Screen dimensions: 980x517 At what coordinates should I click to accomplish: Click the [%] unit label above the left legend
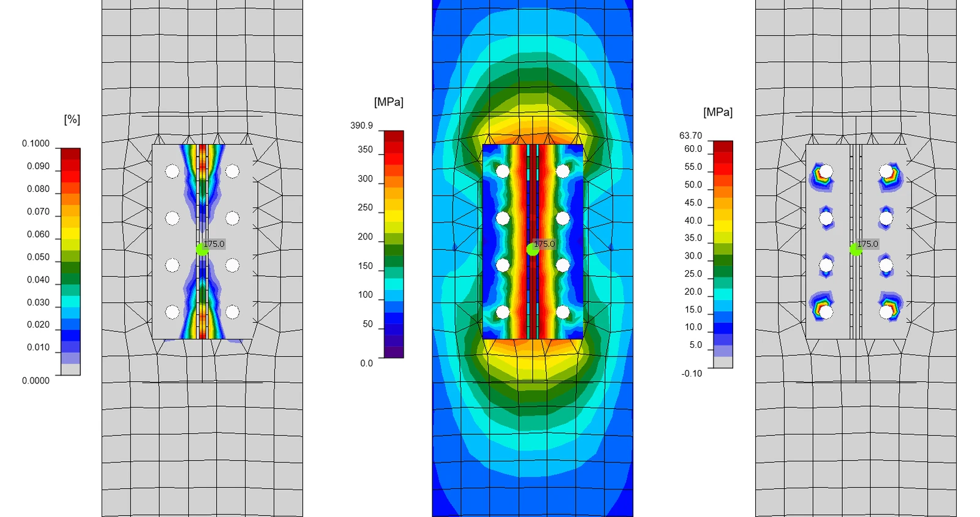pyautogui.click(x=72, y=119)
